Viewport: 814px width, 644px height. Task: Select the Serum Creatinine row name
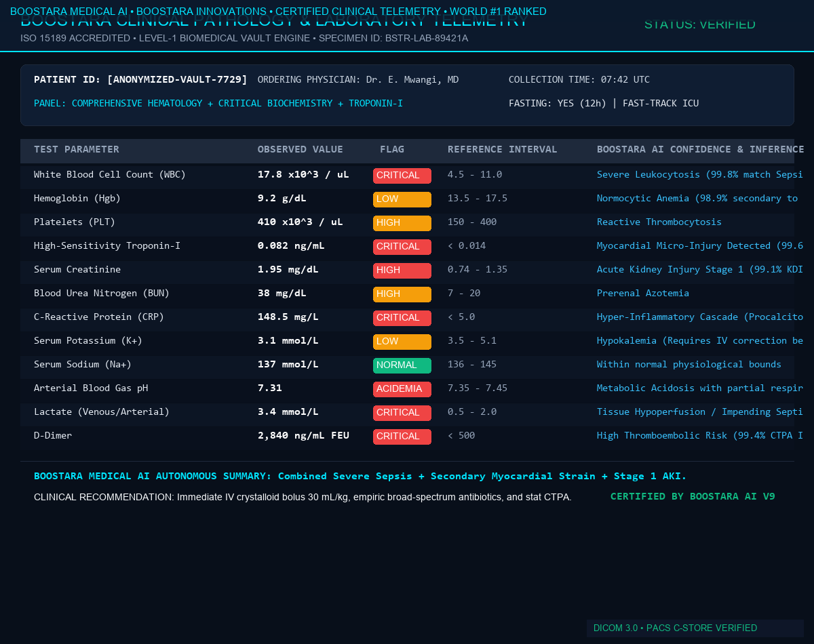[77, 269]
